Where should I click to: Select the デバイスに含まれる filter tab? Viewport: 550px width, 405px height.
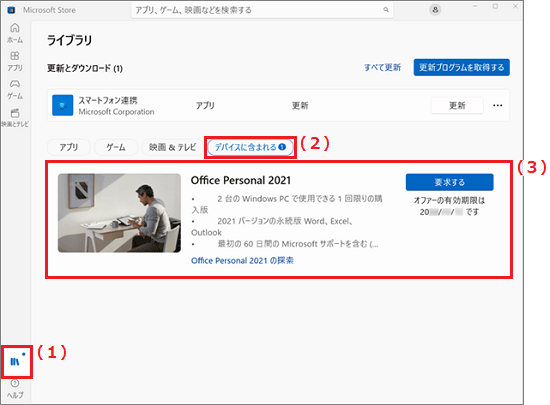[x=250, y=147]
